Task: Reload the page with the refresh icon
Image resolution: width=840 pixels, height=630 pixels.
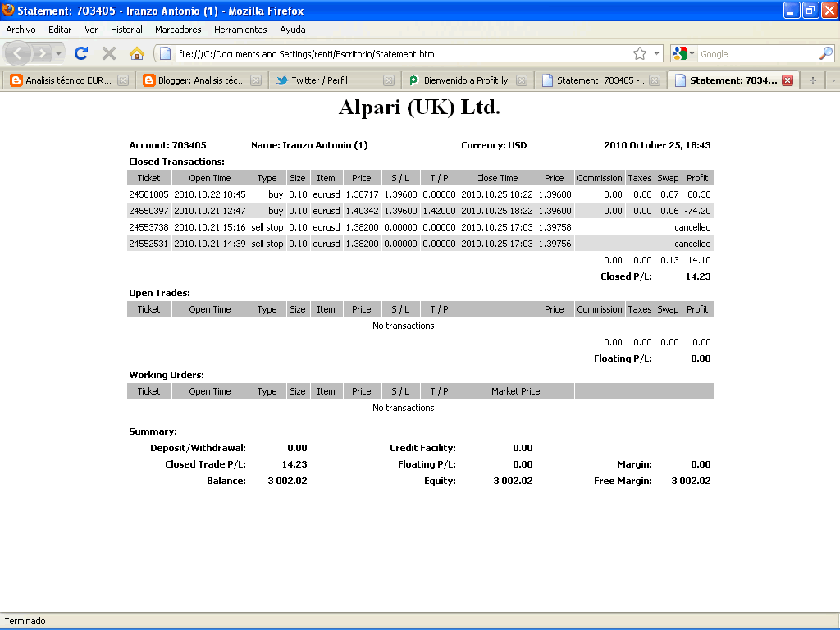Action: [x=81, y=53]
